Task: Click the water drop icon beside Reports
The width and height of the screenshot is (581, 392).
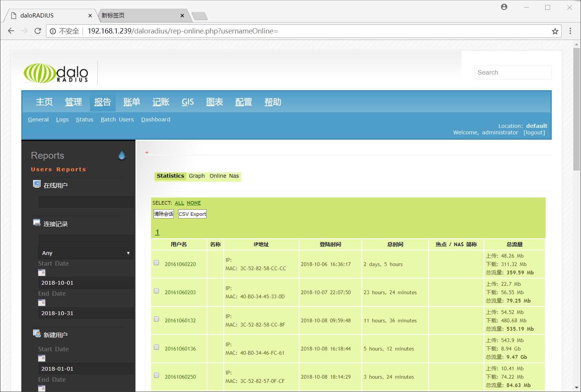Action: [x=121, y=155]
